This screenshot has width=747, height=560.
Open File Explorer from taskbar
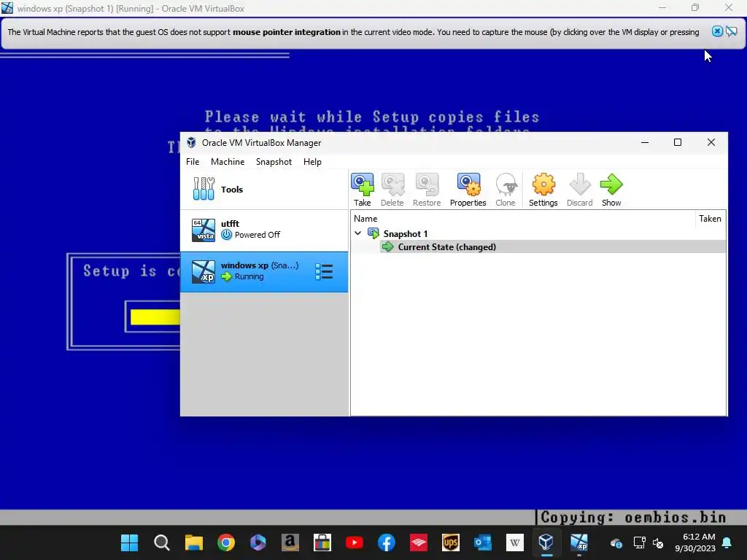pos(194,542)
